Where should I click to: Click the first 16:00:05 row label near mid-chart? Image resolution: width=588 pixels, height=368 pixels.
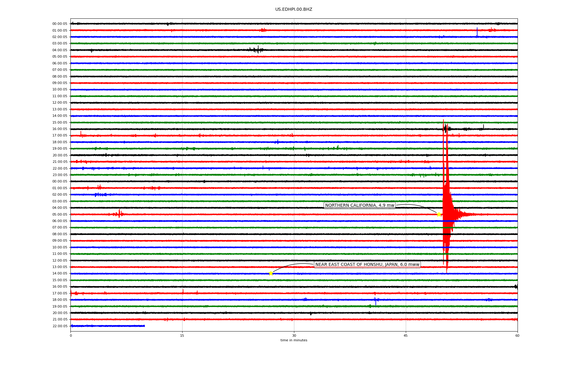pyautogui.click(x=60, y=129)
